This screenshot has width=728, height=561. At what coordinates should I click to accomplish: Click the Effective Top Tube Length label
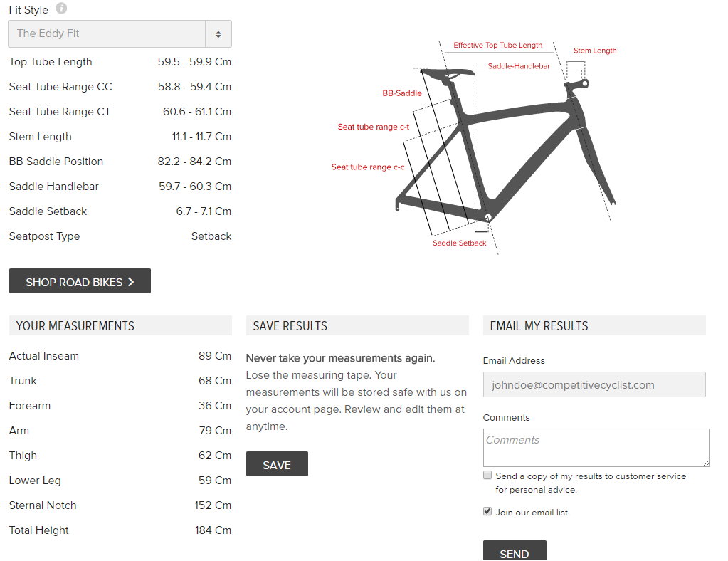(x=497, y=46)
